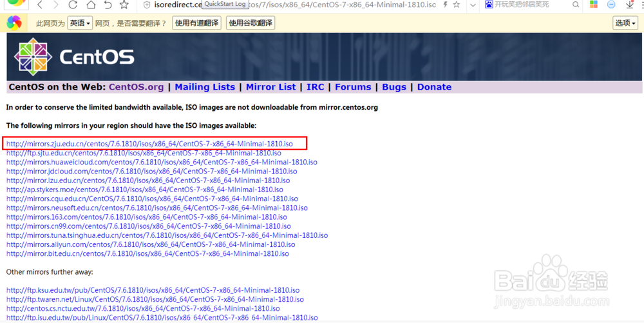Click the ftp.twaren.net ISO link

coord(155,299)
